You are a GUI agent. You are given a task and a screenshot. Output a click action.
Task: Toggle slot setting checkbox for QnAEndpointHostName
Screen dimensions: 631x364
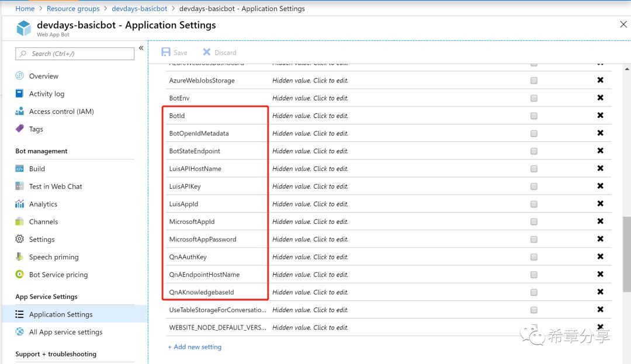pos(533,274)
